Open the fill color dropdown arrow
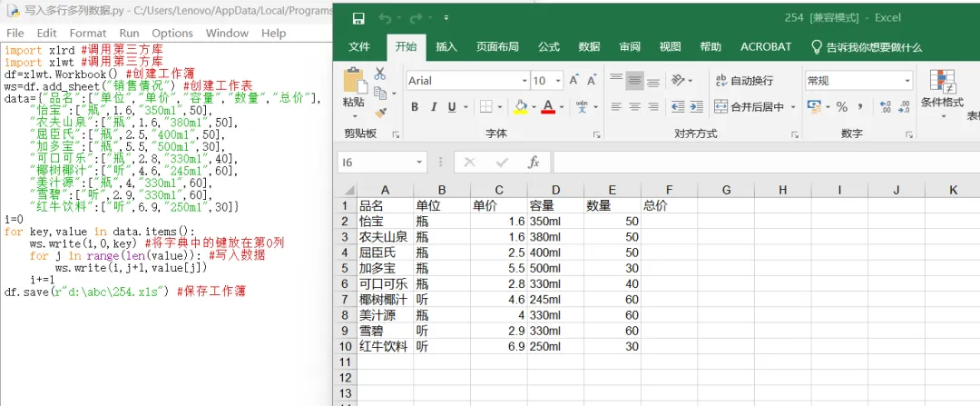This screenshot has width=980, height=406. [x=534, y=107]
